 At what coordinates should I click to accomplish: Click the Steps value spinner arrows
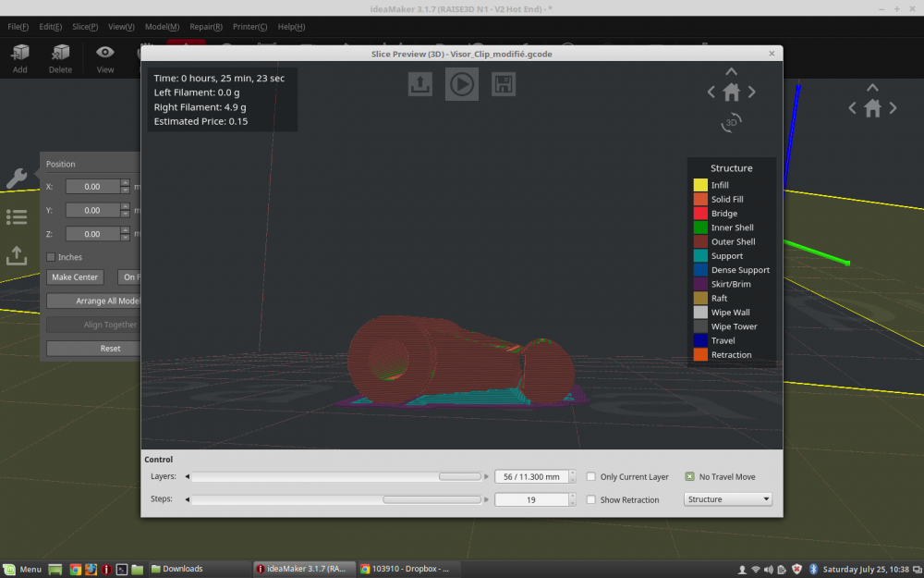pyautogui.click(x=572, y=499)
